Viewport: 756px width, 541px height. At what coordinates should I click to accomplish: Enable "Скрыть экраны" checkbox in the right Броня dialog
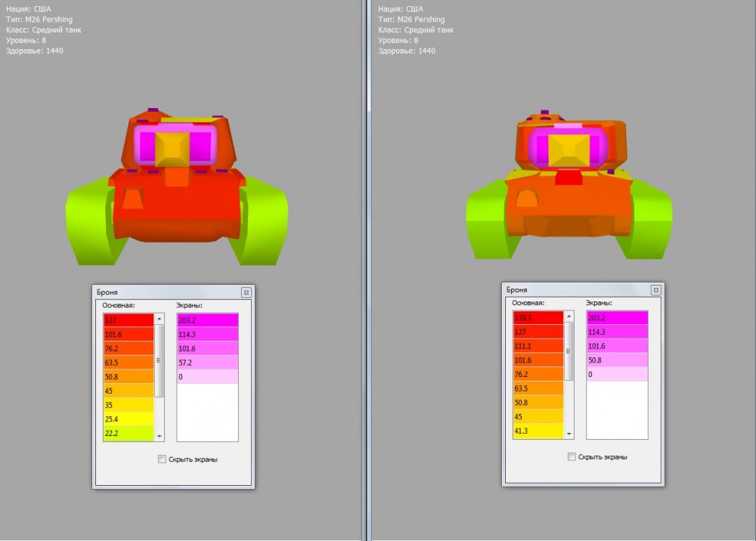(x=572, y=456)
